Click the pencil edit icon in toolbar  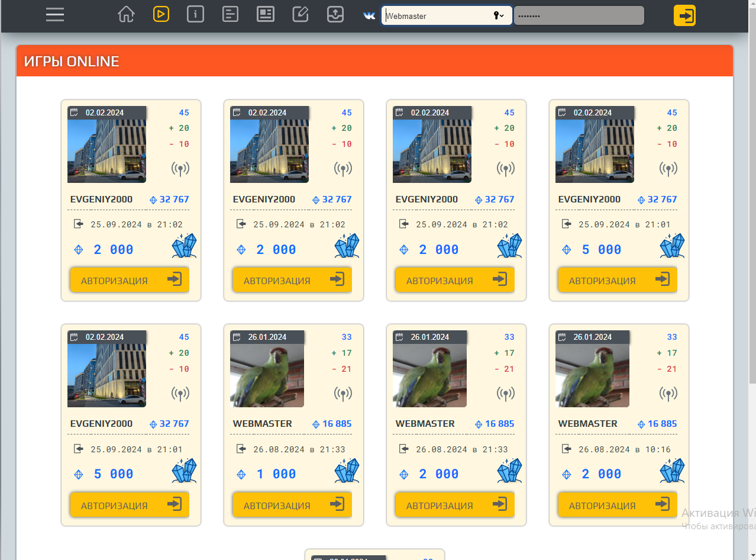[301, 14]
